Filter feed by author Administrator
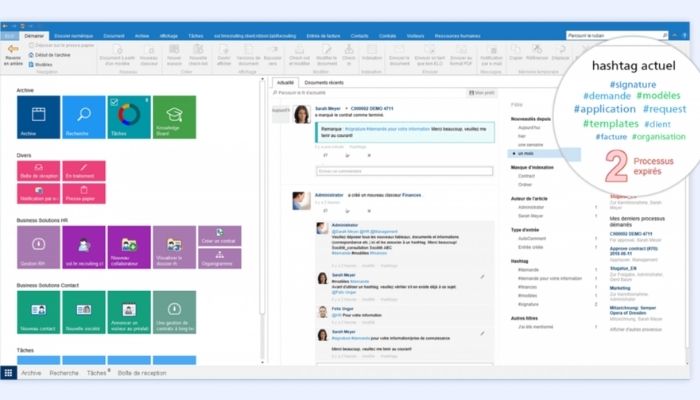Image resolution: width=700 pixels, height=400 pixels. click(x=531, y=207)
